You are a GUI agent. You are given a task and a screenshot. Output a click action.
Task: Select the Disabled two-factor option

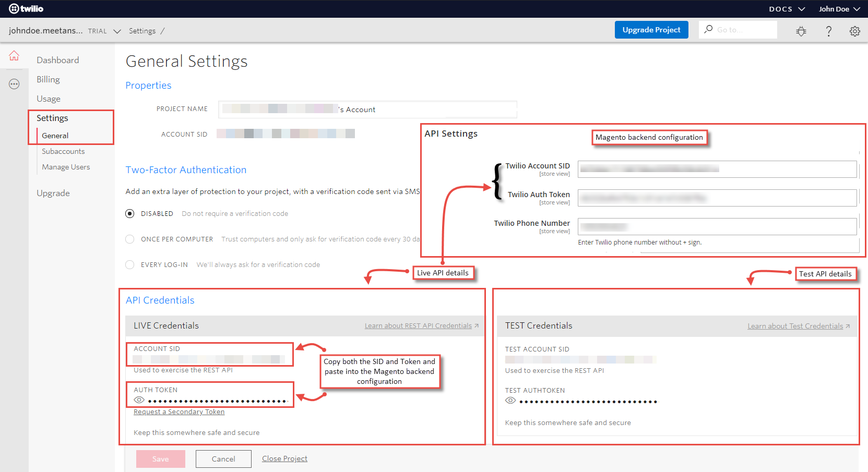coord(130,213)
